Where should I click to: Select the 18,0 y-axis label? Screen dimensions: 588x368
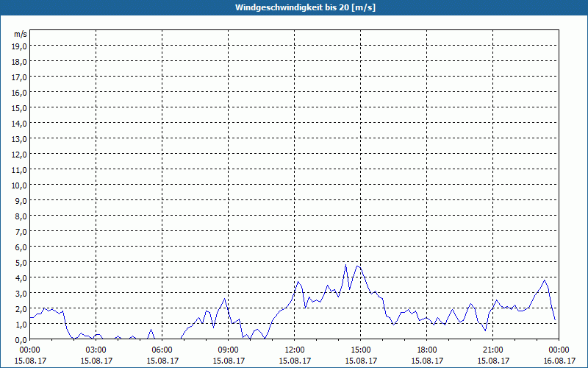pos(20,62)
